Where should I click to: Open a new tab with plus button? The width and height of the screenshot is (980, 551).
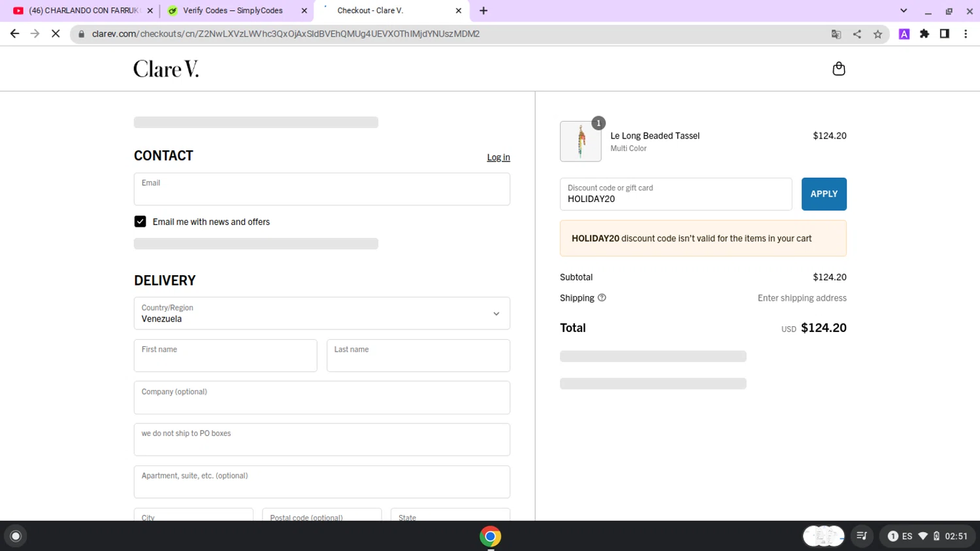click(x=483, y=10)
